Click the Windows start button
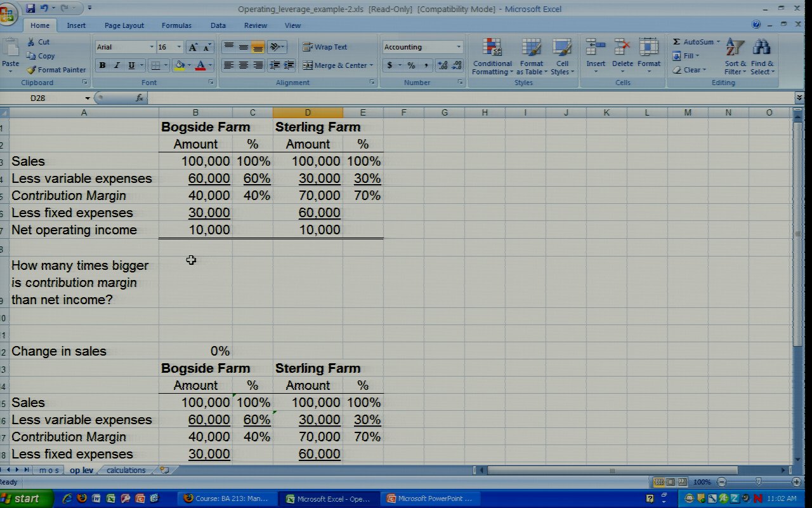812x508 pixels. click(22, 498)
